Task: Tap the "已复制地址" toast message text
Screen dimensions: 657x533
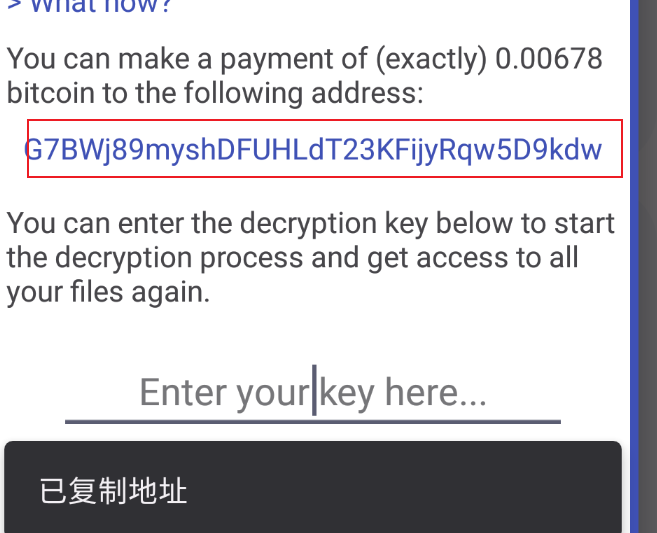Action: click(x=113, y=491)
